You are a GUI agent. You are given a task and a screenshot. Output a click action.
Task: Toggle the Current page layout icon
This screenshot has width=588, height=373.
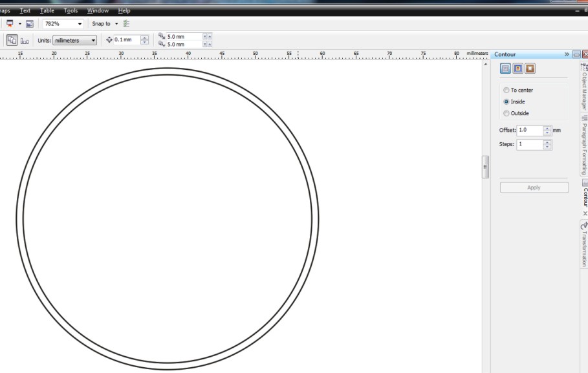coord(12,40)
